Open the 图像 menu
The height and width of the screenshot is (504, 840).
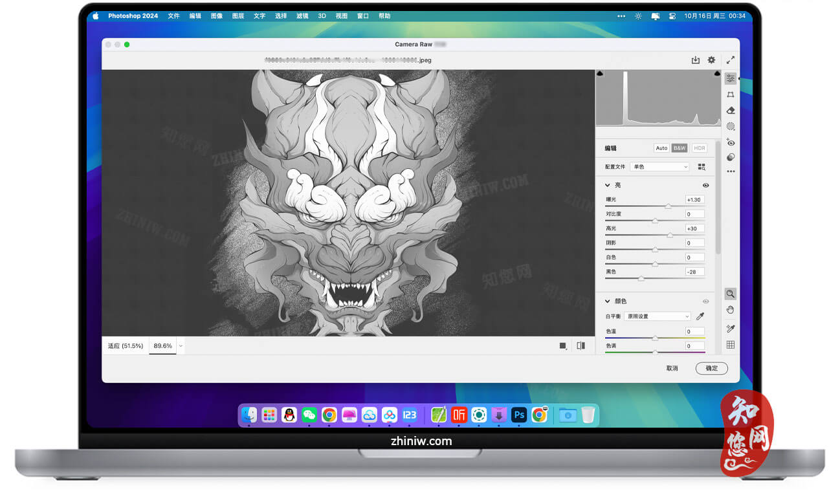point(216,16)
